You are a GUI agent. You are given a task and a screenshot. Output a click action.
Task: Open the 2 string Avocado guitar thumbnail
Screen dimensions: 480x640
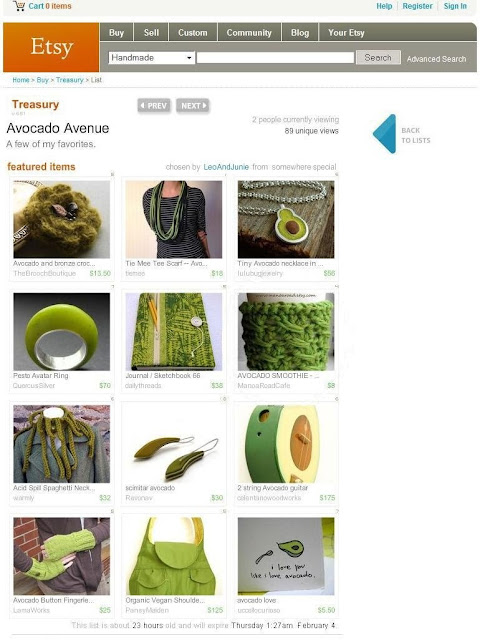coord(286,444)
